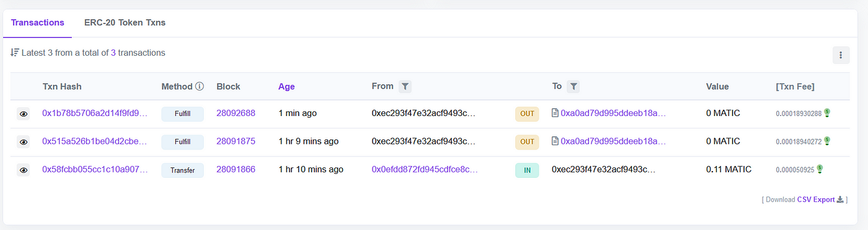Open the From column filter icon
Image resolution: width=868 pixels, height=230 pixels.
(404, 87)
